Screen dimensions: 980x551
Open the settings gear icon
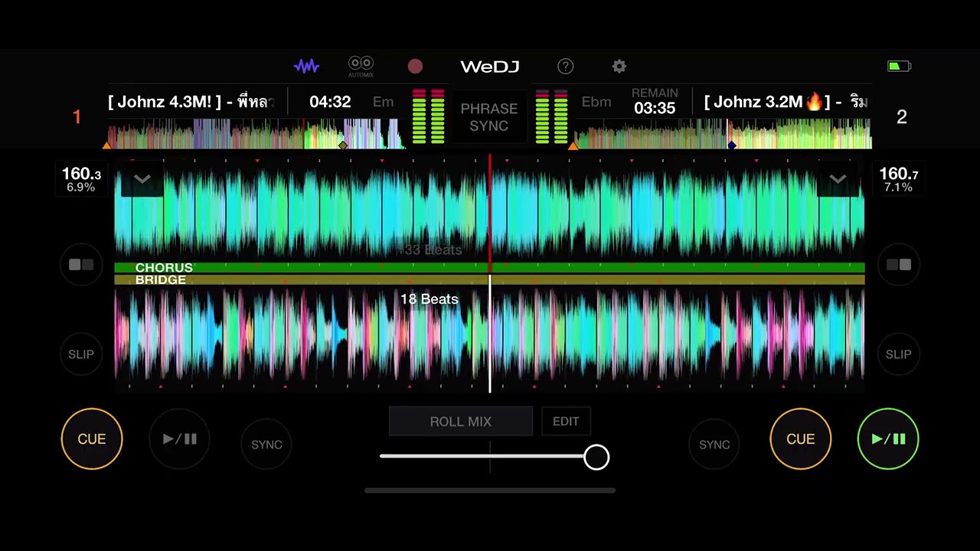pos(619,67)
